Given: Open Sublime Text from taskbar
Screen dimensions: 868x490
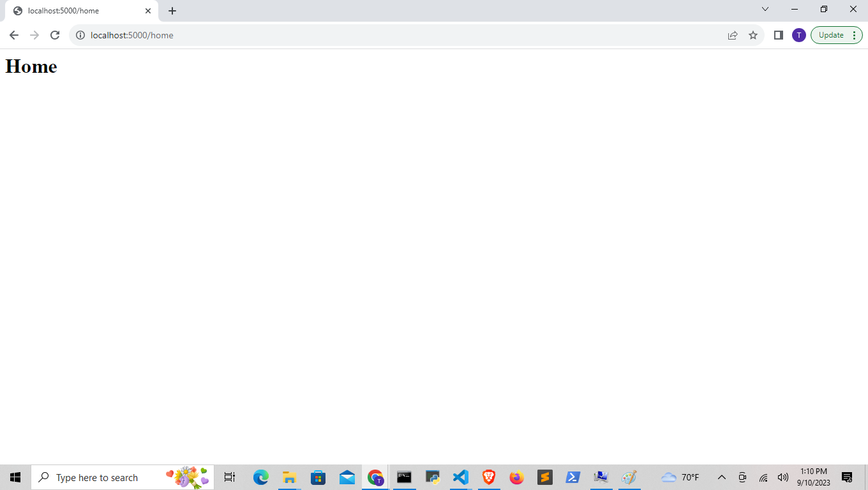Looking at the screenshot, I should click(x=545, y=477).
